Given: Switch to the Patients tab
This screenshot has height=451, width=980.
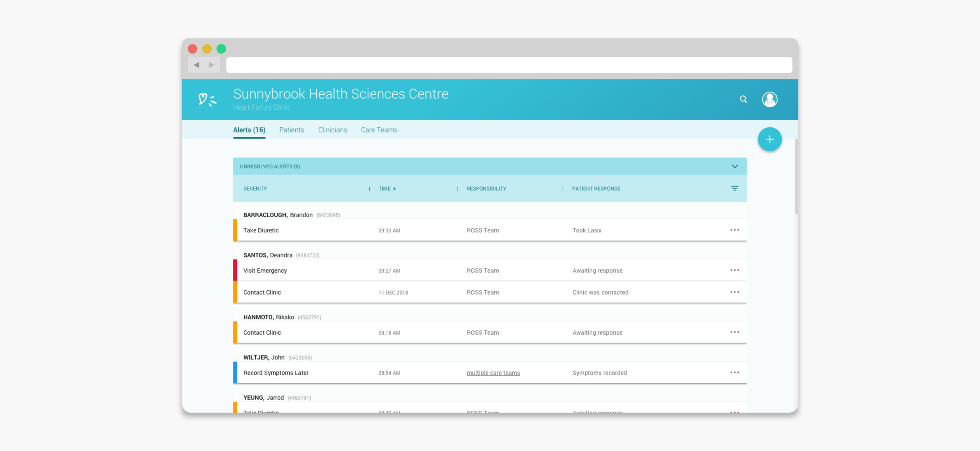Looking at the screenshot, I should coord(291,130).
